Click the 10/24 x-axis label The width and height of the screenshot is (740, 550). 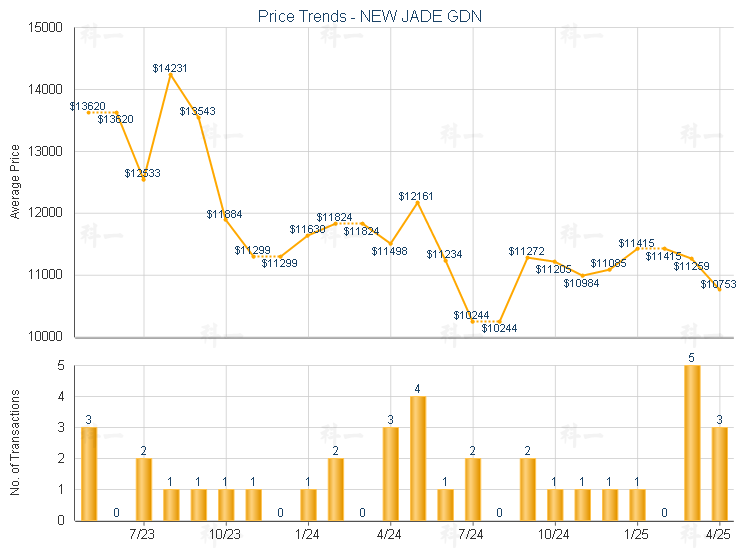tap(554, 534)
